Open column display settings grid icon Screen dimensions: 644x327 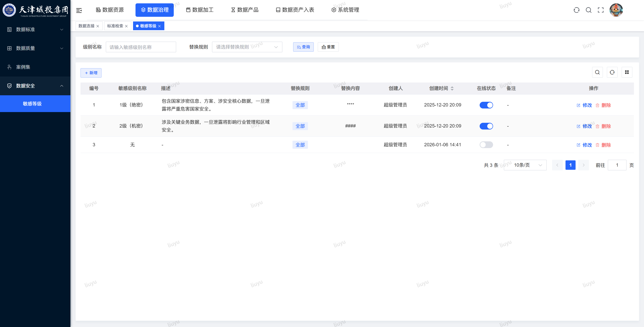coord(627,72)
